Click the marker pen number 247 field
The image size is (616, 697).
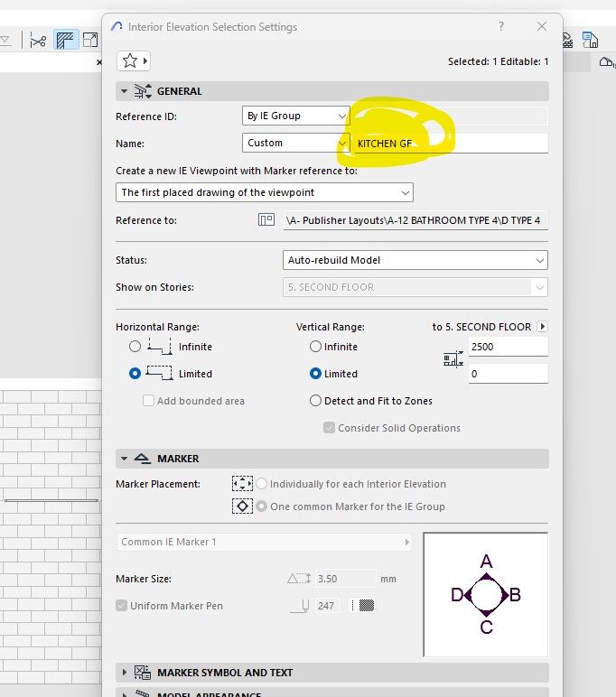tap(327, 606)
